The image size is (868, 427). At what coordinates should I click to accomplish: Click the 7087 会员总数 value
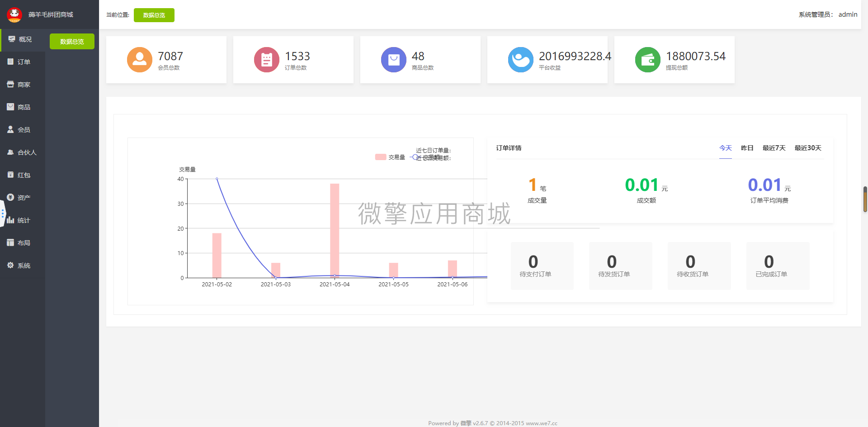[170, 56]
